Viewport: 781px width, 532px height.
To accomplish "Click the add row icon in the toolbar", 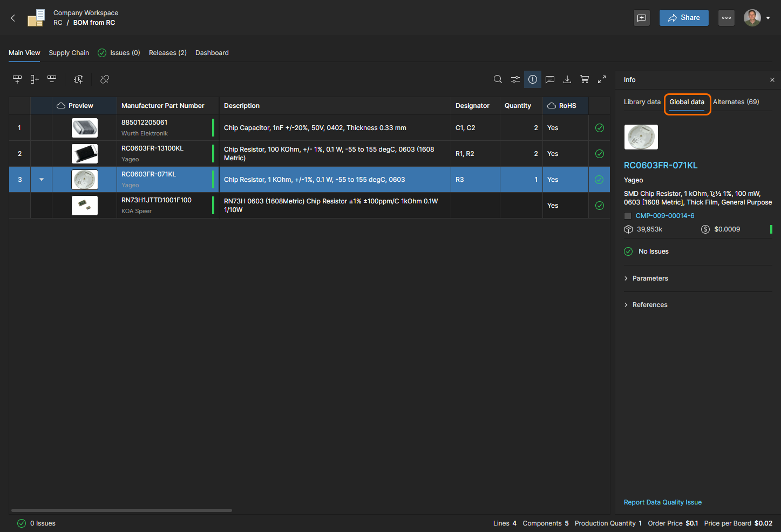I will pyautogui.click(x=17, y=79).
